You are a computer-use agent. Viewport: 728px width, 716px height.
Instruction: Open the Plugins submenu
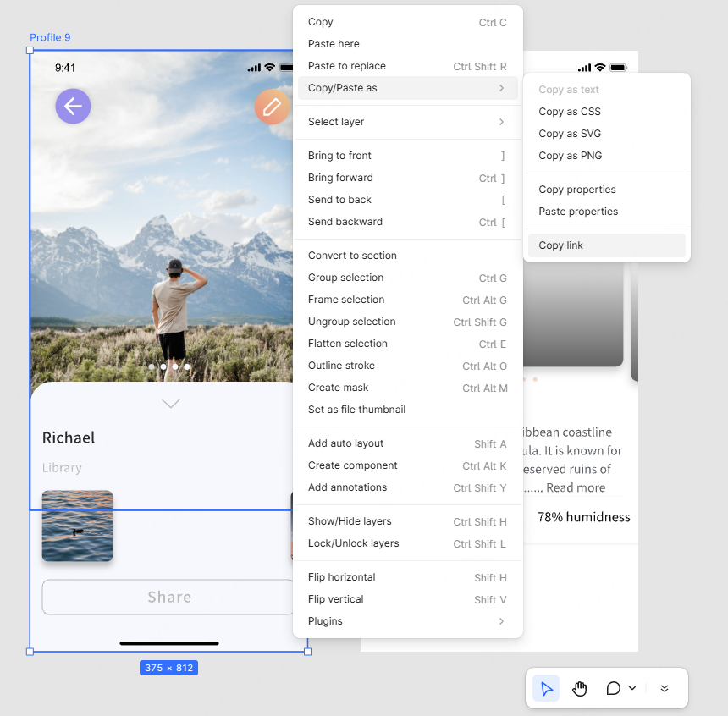(x=407, y=621)
